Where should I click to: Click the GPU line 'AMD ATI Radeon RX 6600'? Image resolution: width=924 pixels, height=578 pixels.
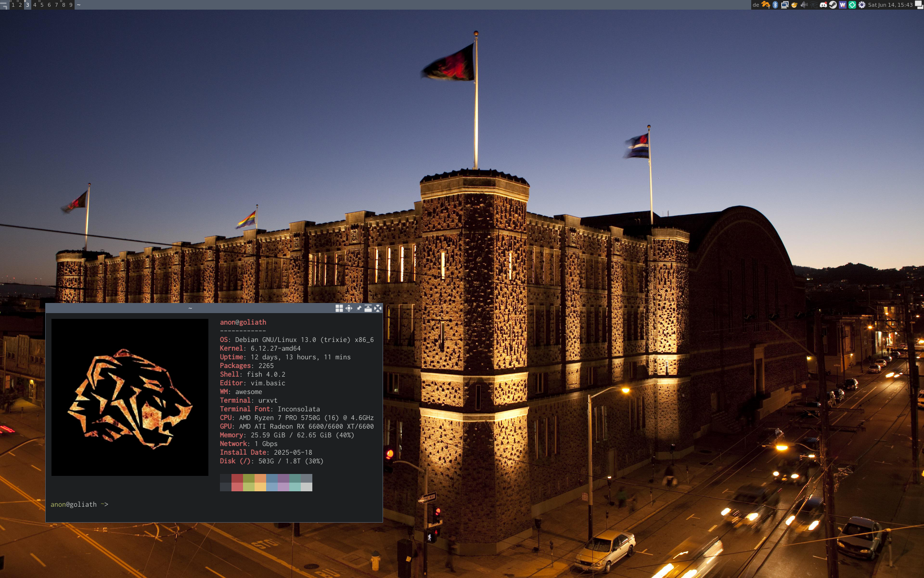click(x=297, y=426)
